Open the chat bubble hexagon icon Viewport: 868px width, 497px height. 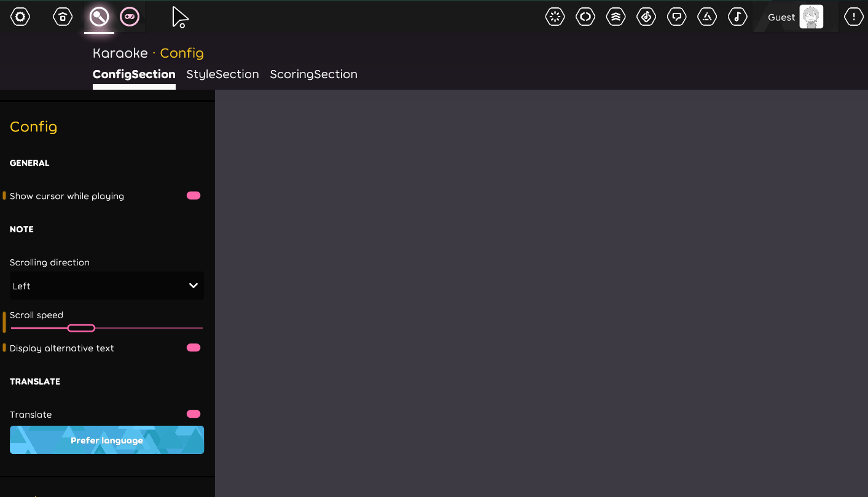coord(676,17)
